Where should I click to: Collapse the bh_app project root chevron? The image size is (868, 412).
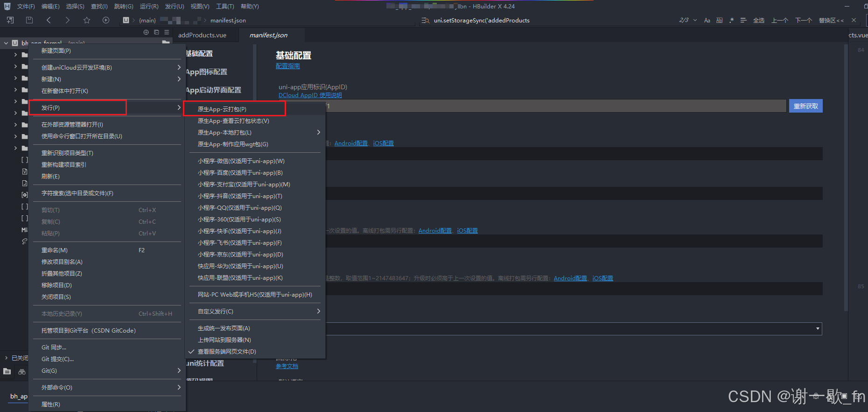(6, 43)
